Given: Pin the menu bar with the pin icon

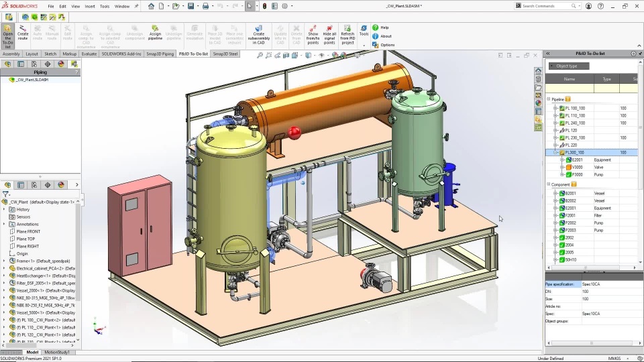Looking at the screenshot, I should click(x=136, y=6).
